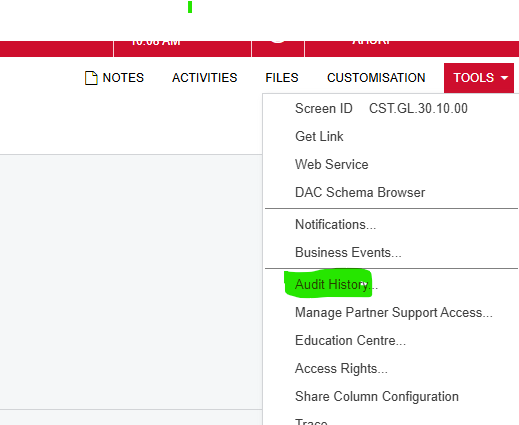The width and height of the screenshot is (519, 425).
Task: Open the CUSTOMISATION menu
Action: [x=376, y=78]
